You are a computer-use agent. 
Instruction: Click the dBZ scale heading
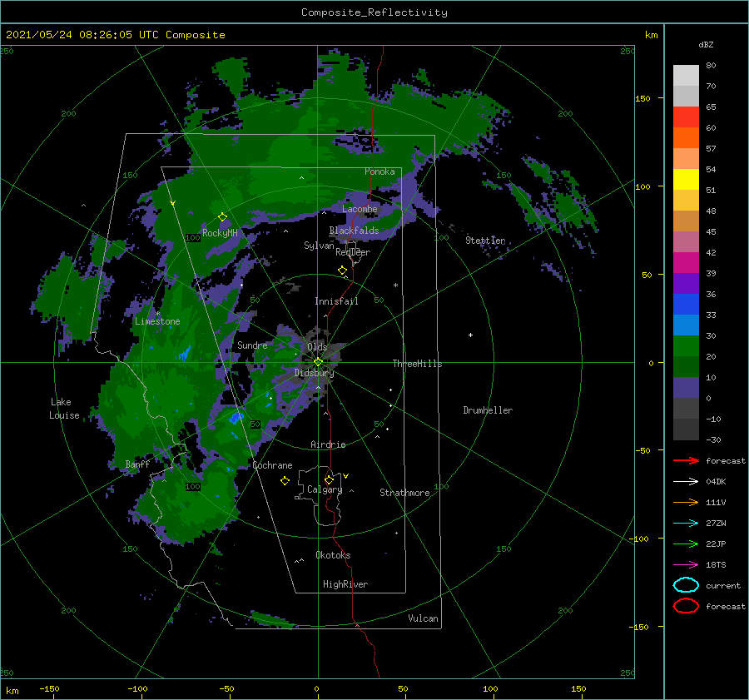[706, 45]
